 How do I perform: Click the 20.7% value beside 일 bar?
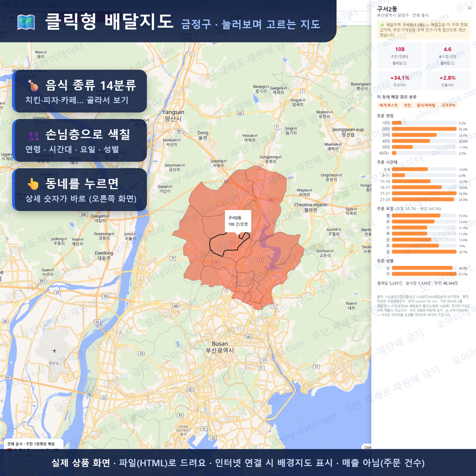coord(463,252)
